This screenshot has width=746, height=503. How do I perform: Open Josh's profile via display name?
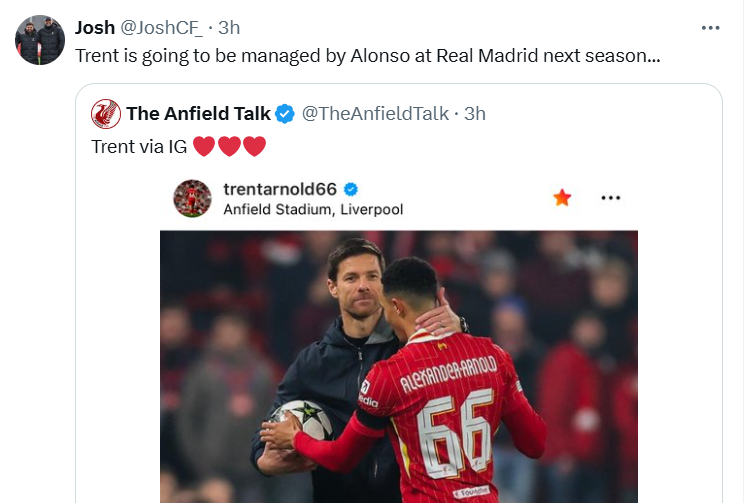click(95, 27)
